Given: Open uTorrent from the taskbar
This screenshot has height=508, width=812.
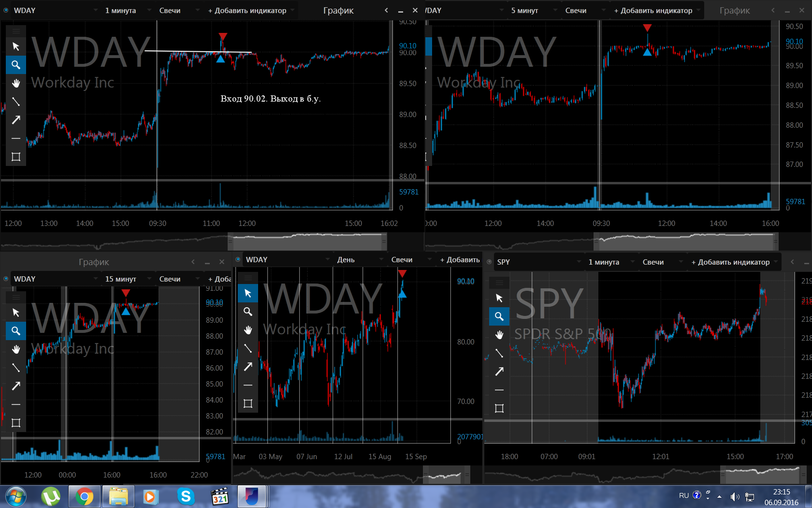Looking at the screenshot, I should (51, 496).
